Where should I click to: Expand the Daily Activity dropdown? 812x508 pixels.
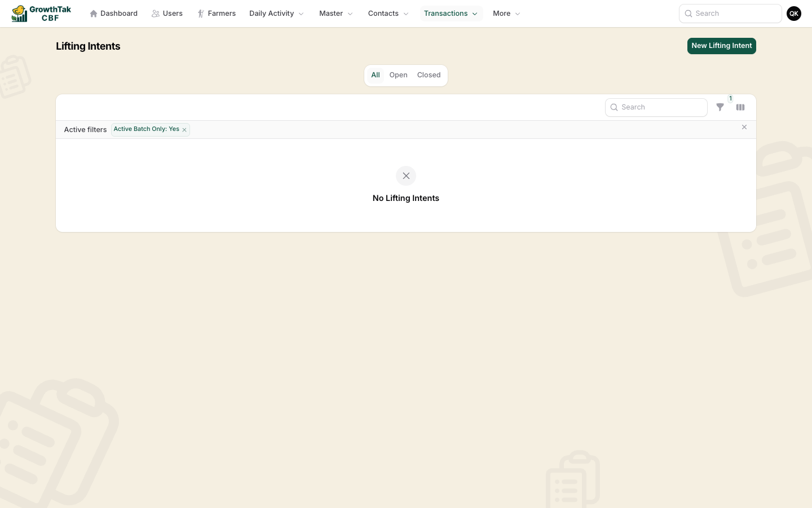[x=276, y=14]
